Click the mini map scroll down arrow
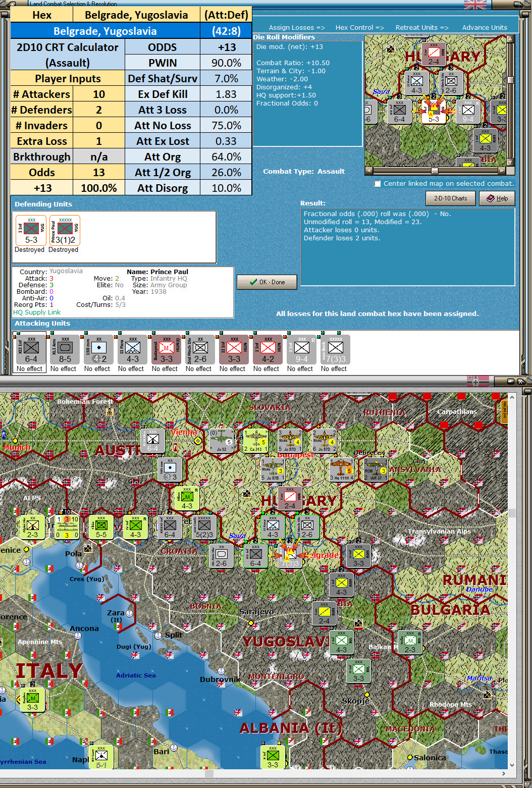Image resolution: width=532 pixels, height=788 pixels. click(510, 162)
